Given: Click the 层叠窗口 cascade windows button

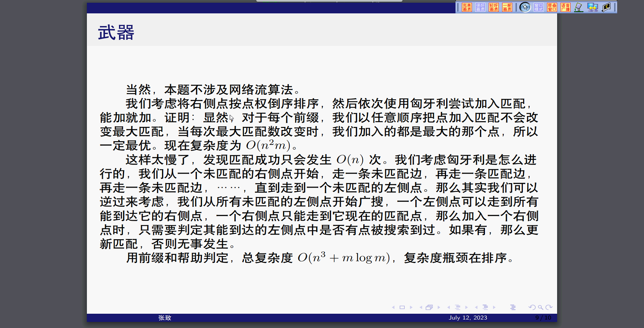Looking at the screenshot, I should pos(552,7).
